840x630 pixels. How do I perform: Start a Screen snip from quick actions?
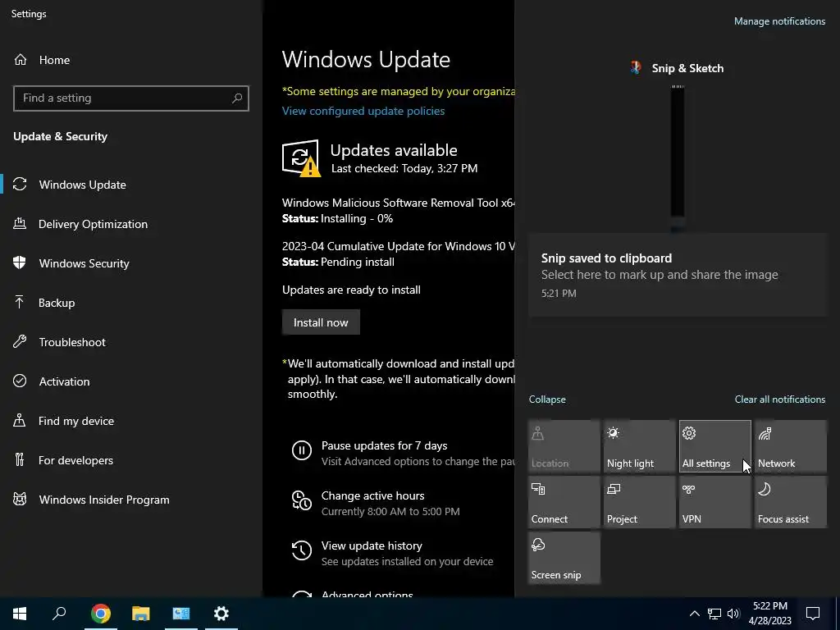[x=564, y=558]
